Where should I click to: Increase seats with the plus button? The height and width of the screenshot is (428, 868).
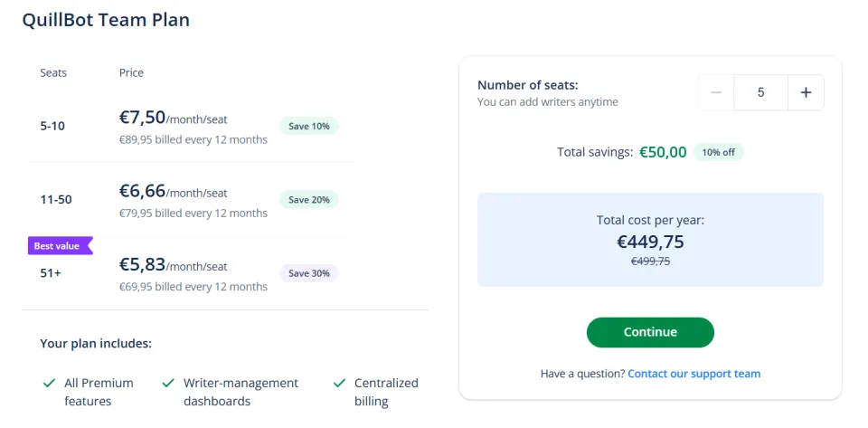pyautogui.click(x=806, y=92)
